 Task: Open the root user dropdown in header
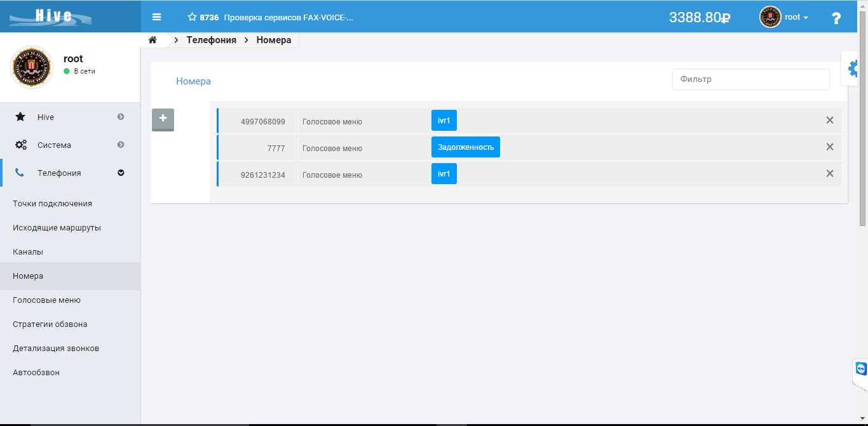(797, 17)
